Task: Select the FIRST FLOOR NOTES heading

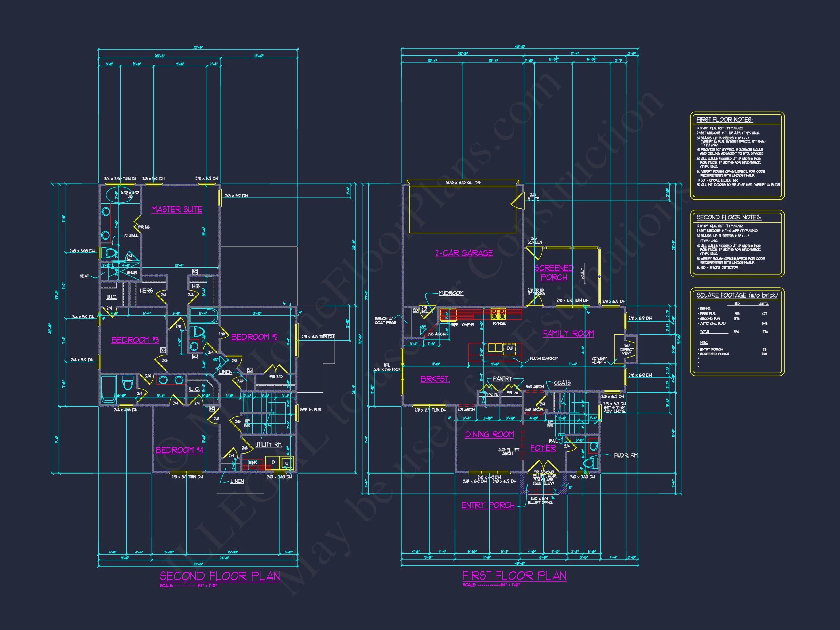Action: [724, 120]
